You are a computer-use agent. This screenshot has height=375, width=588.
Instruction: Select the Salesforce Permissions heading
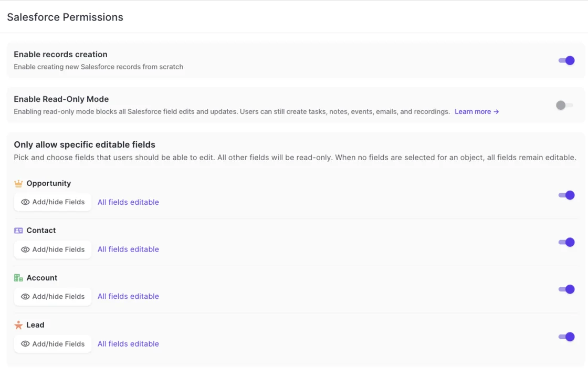(65, 17)
